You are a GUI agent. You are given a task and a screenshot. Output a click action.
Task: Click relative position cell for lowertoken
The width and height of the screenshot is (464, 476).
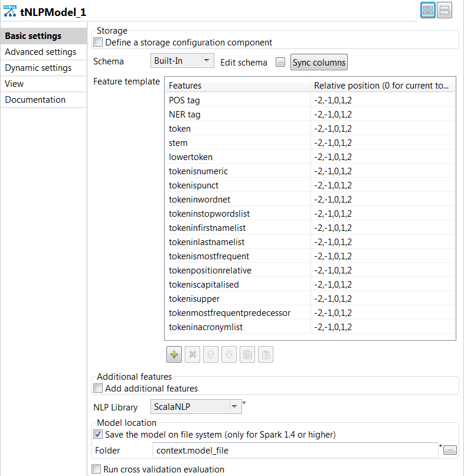coord(383,157)
